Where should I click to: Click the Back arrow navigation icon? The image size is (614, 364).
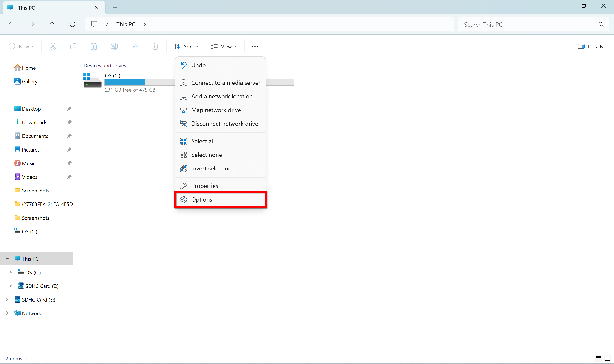11,24
